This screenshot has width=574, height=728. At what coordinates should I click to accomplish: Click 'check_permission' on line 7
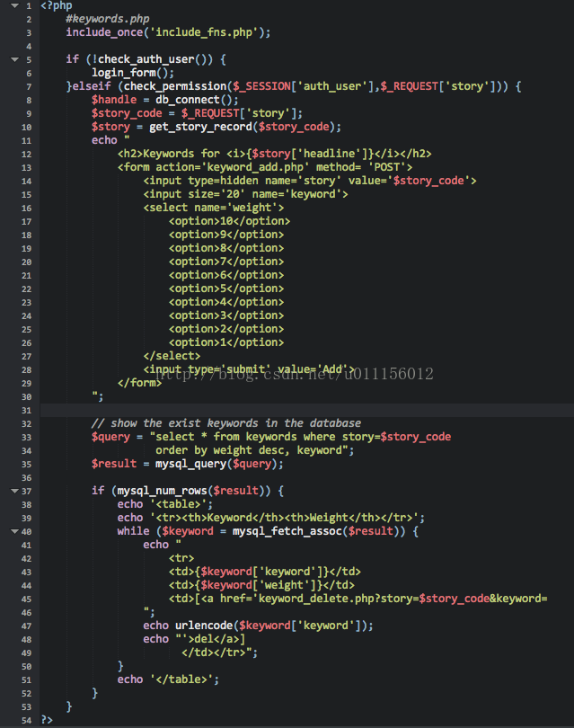point(175,86)
